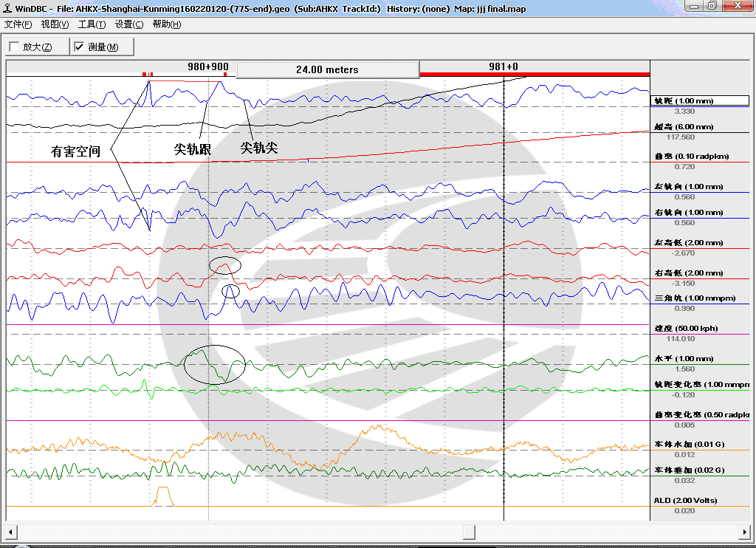This screenshot has height=548, width=756.
Task: Click the ALD value 0.020
Action: 684,511
